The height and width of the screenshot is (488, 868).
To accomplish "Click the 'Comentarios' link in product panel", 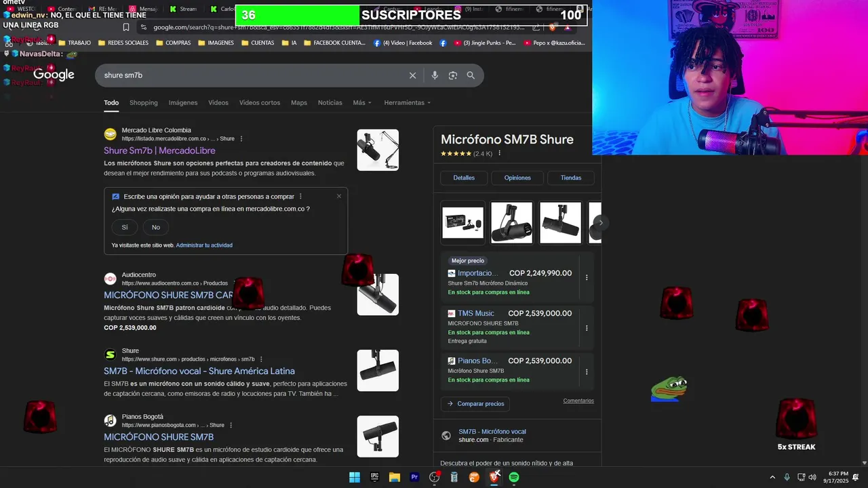I will 578,401.
